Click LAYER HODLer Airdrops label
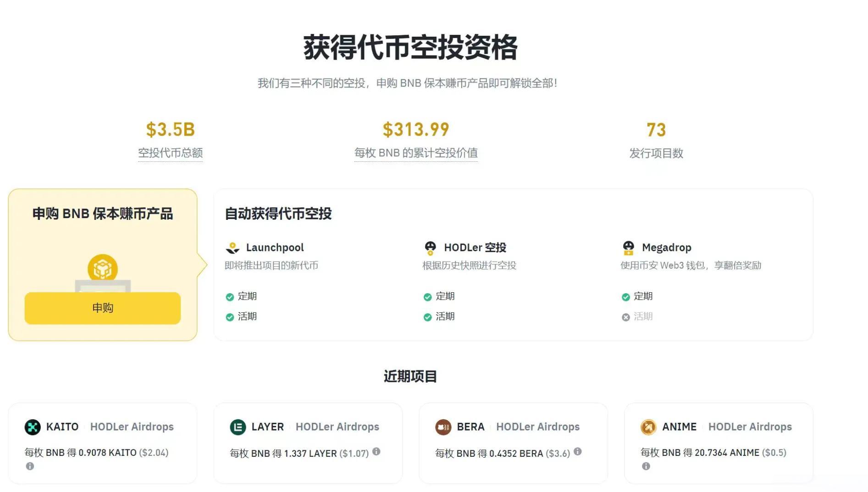Image resolution: width=868 pixels, height=492 pixels. click(x=337, y=427)
